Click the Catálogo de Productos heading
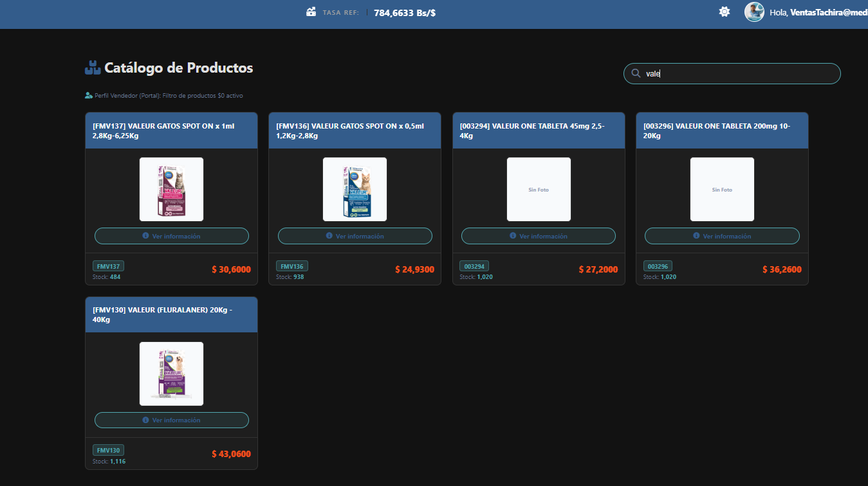This screenshot has height=486, width=868. [179, 67]
